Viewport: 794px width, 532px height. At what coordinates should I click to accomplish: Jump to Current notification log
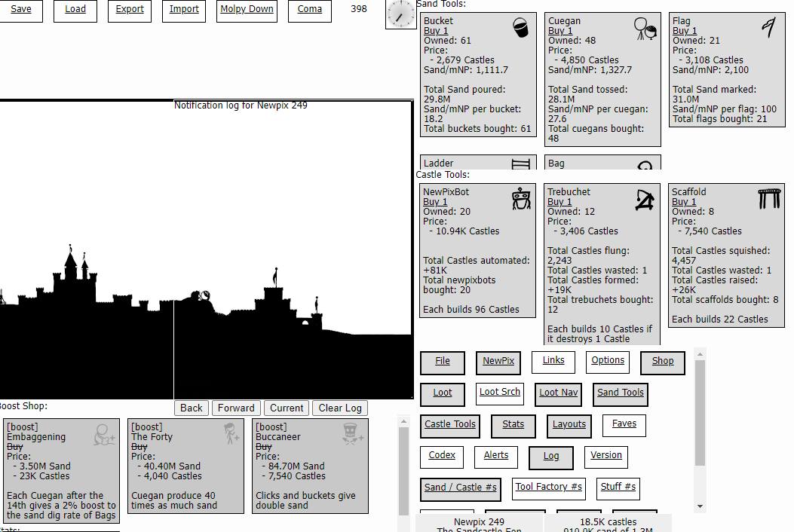tap(287, 408)
